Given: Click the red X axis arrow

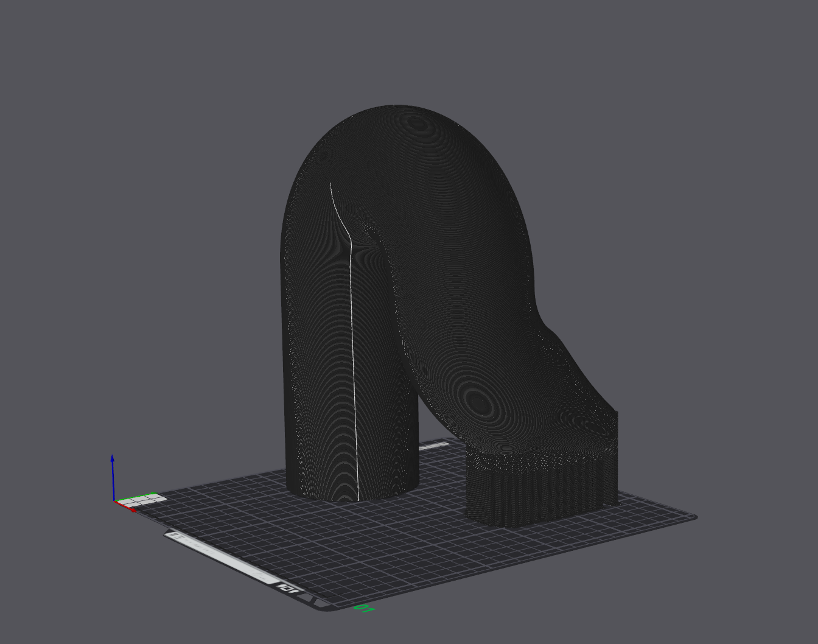Looking at the screenshot, I should pos(125,506).
